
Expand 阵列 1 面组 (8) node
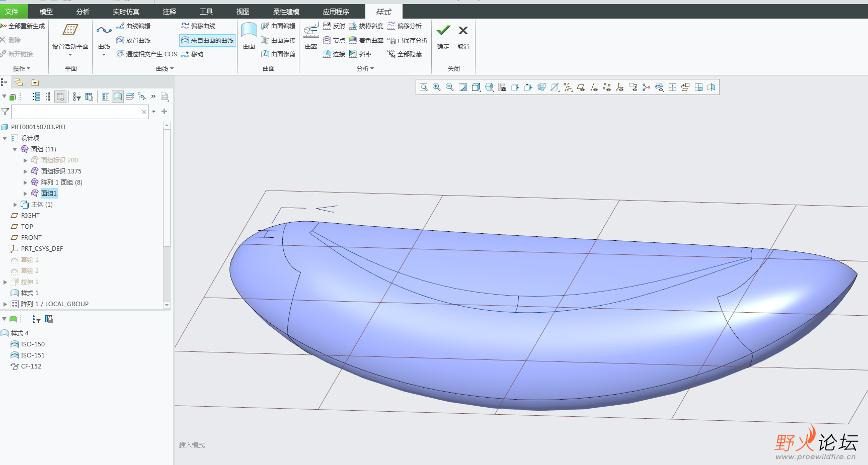pos(25,182)
